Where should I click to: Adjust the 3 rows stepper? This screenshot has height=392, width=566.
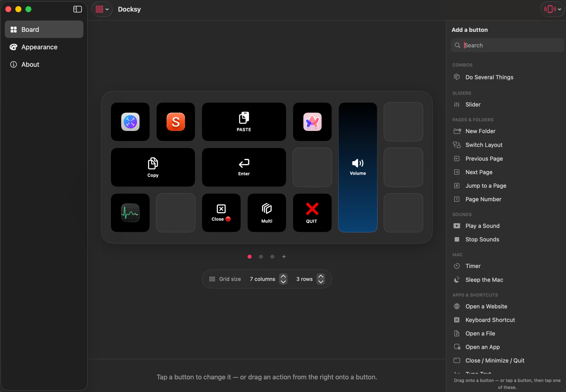[x=321, y=279]
